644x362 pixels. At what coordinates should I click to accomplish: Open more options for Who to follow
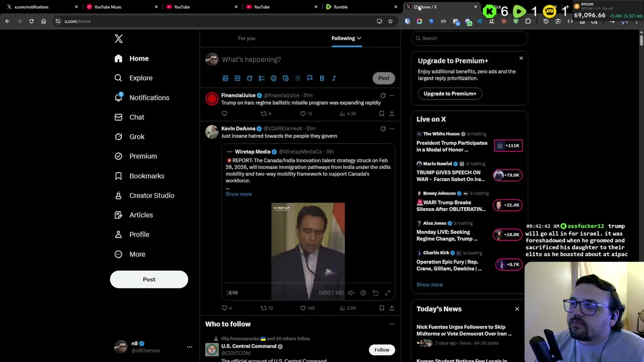pos(392,324)
